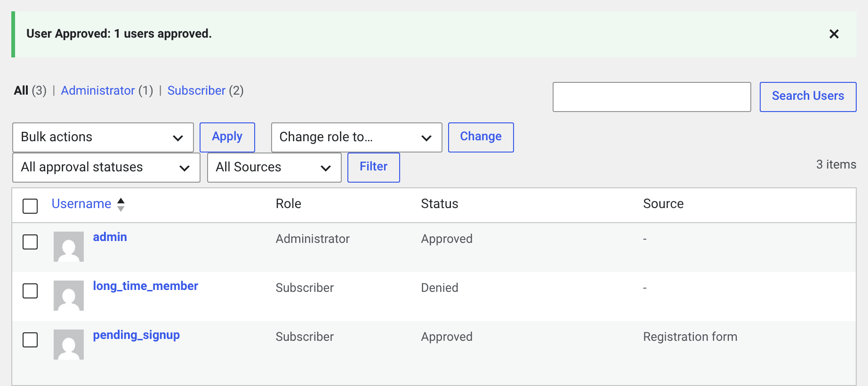Click Subscriber role in pending_signup row
This screenshot has height=386, width=868.
pyautogui.click(x=305, y=337)
